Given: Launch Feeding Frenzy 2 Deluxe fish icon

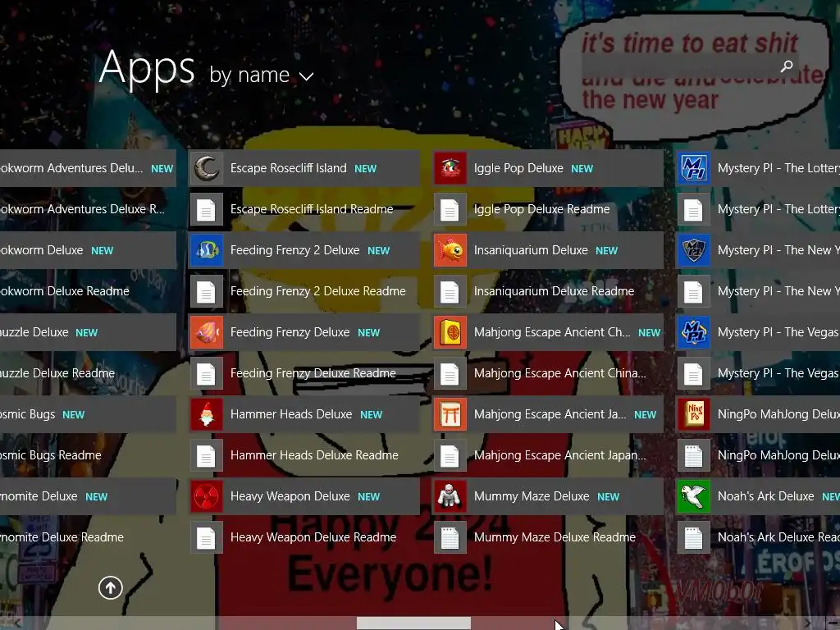Looking at the screenshot, I should pyautogui.click(x=206, y=250).
